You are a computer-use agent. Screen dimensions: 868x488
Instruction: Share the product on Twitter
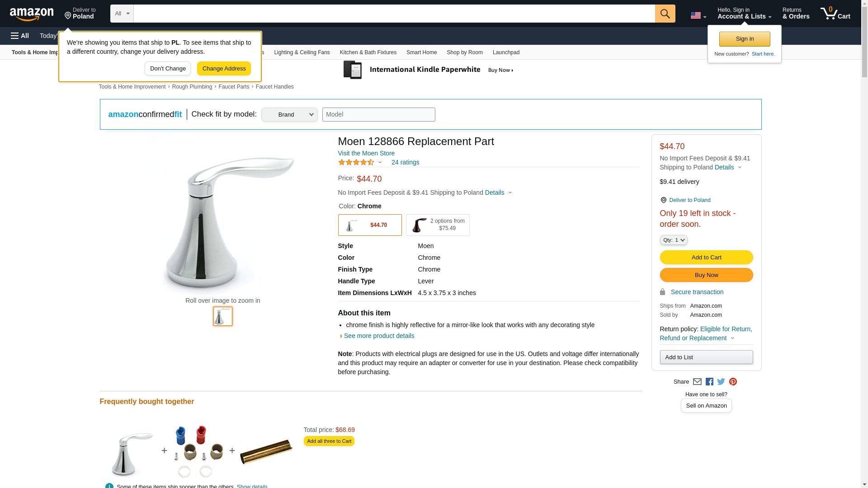click(721, 382)
